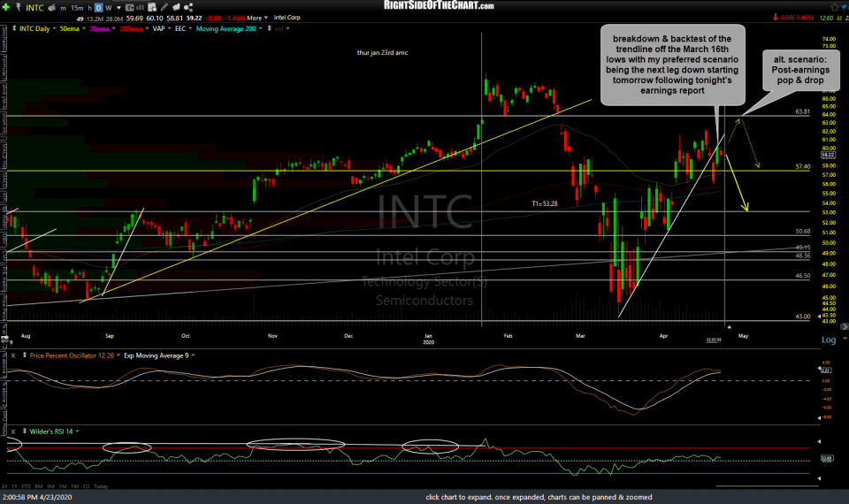Image resolution: width=849 pixels, height=504 pixels.
Task: Open Price Percent Oscillator 12 26 dropdown
Action: point(119,355)
